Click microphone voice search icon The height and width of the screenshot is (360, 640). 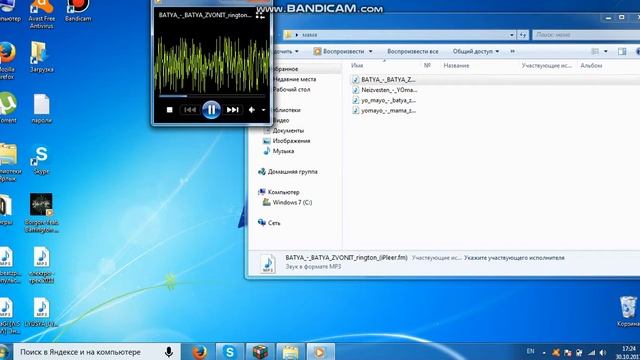click(x=169, y=352)
